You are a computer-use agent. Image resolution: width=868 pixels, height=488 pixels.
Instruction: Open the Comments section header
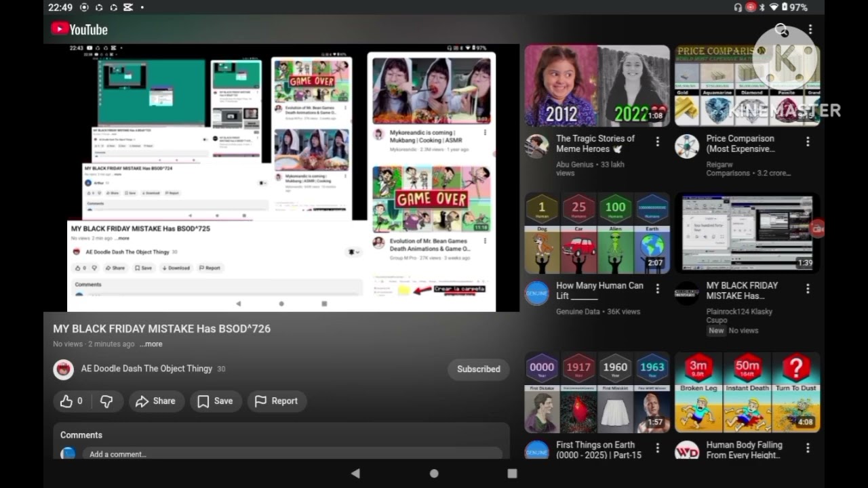tap(81, 435)
